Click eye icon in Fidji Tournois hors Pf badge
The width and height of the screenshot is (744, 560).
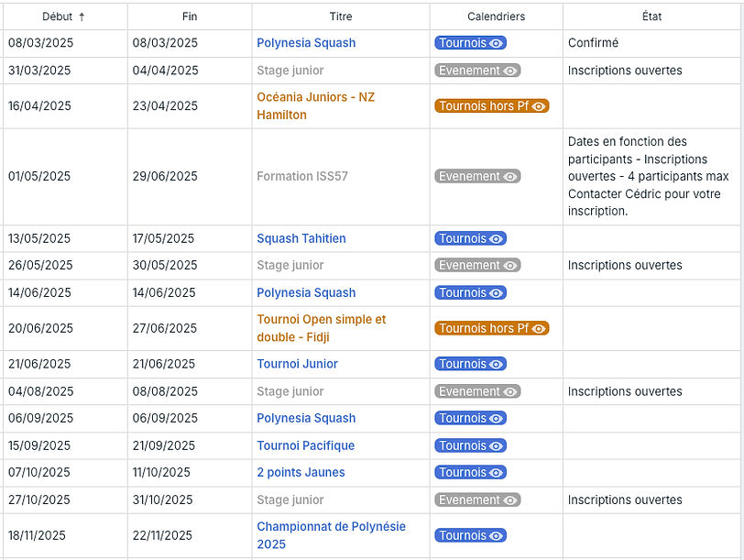pyautogui.click(x=539, y=328)
